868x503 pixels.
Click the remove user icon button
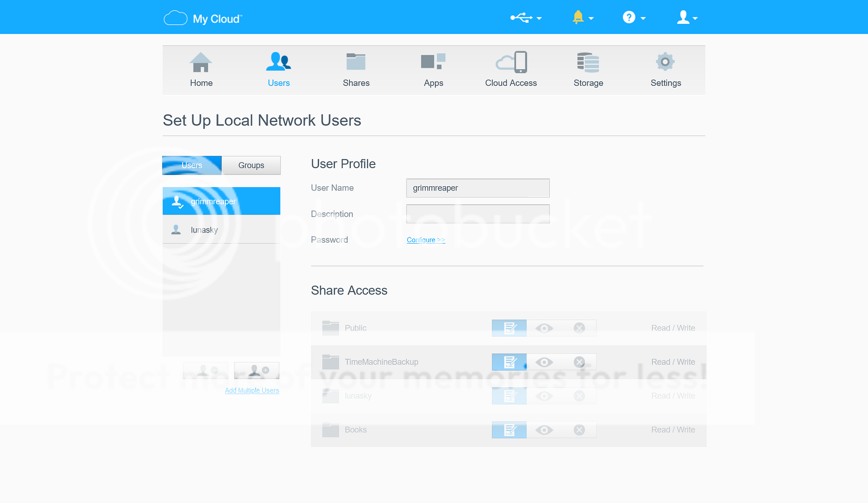[x=206, y=371]
